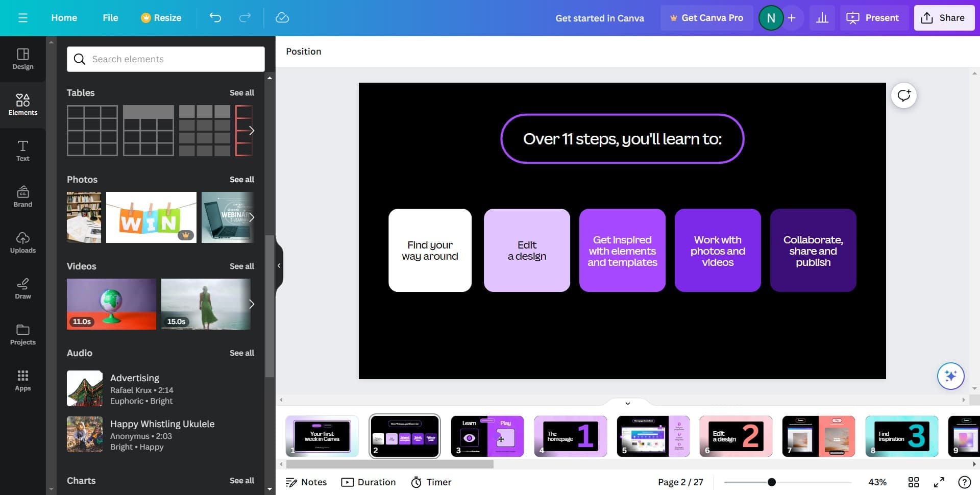
Task: Toggle fullscreen mode with the expand arrows
Action: (x=939, y=482)
